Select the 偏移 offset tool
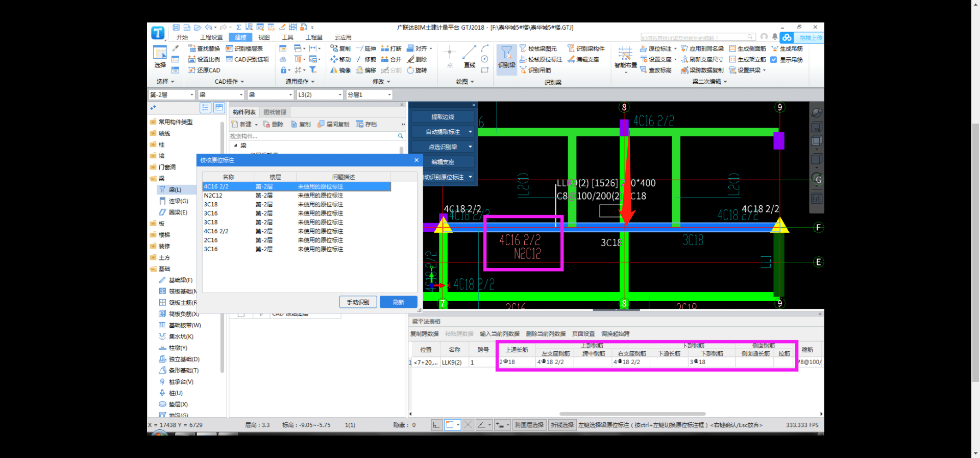The width and height of the screenshot is (980, 458). pyautogui.click(x=366, y=70)
